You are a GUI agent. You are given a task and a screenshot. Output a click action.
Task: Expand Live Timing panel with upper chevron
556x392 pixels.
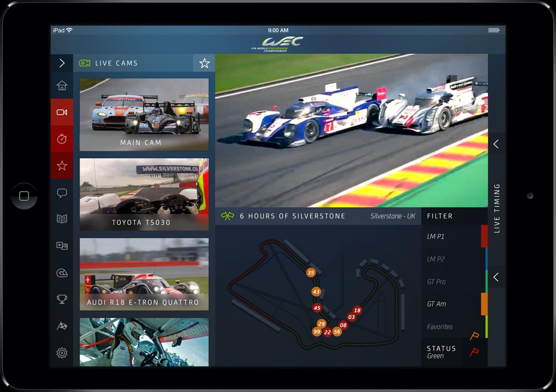coord(496,144)
